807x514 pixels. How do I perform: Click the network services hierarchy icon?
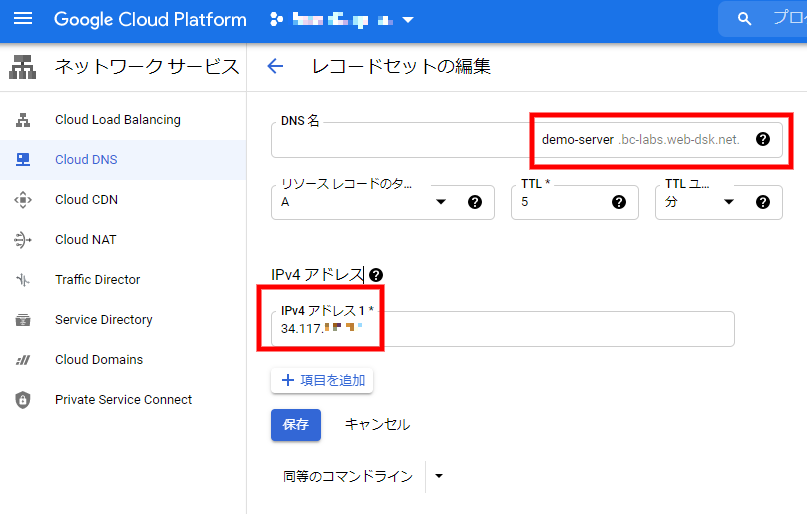click(x=23, y=67)
